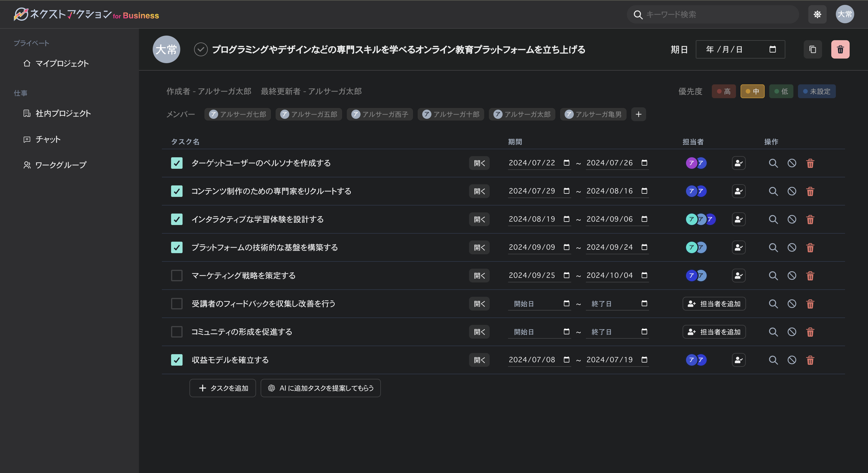Click the キーワード検索 search field
Viewport: 868px width, 473px height.
713,14
